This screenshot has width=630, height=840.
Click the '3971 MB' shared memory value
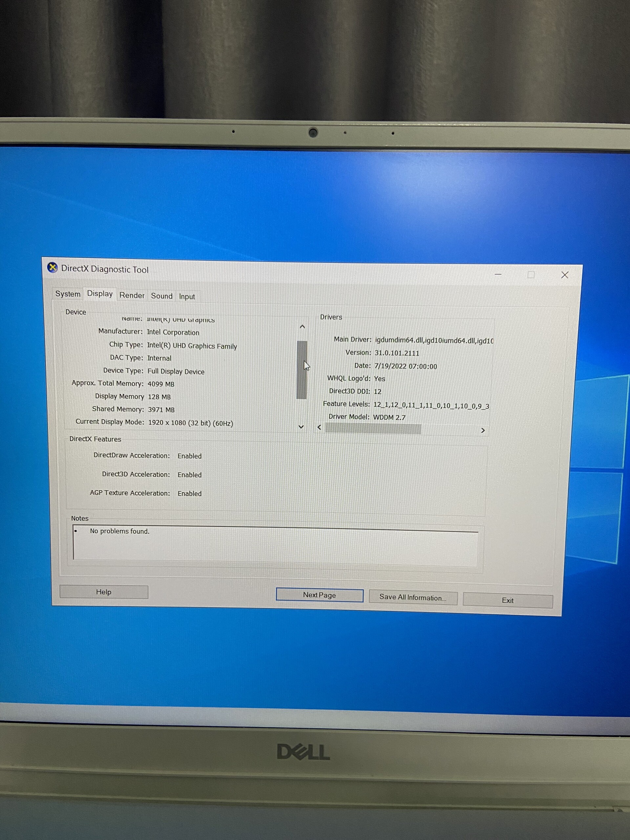[161, 410]
